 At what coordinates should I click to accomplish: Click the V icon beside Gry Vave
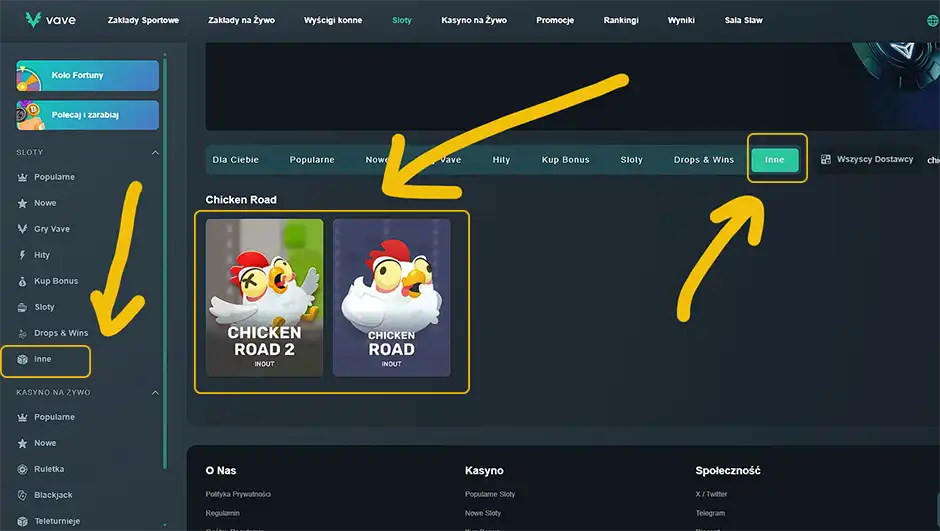(x=22, y=229)
